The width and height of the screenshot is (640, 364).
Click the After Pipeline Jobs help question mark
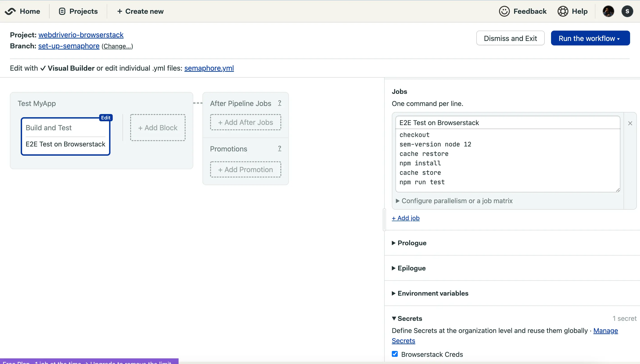click(x=279, y=103)
